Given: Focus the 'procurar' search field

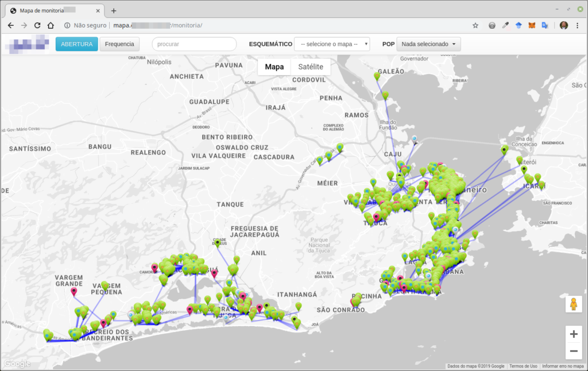Looking at the screenshot, I should 194,44.
